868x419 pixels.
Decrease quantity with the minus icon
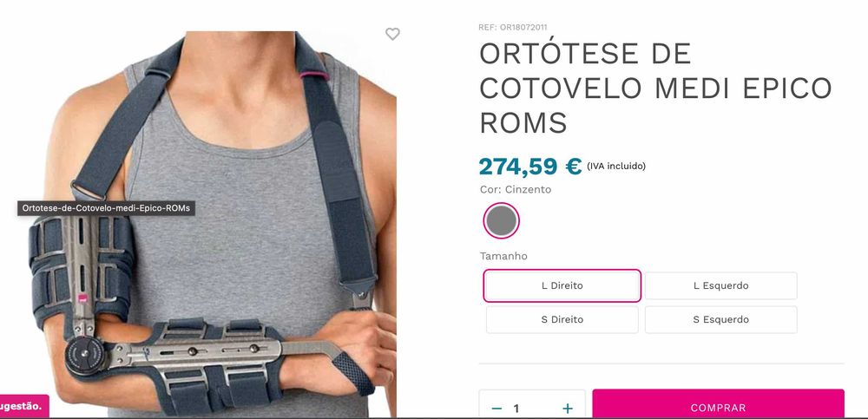pyautogui.click(x=496, y=409)
